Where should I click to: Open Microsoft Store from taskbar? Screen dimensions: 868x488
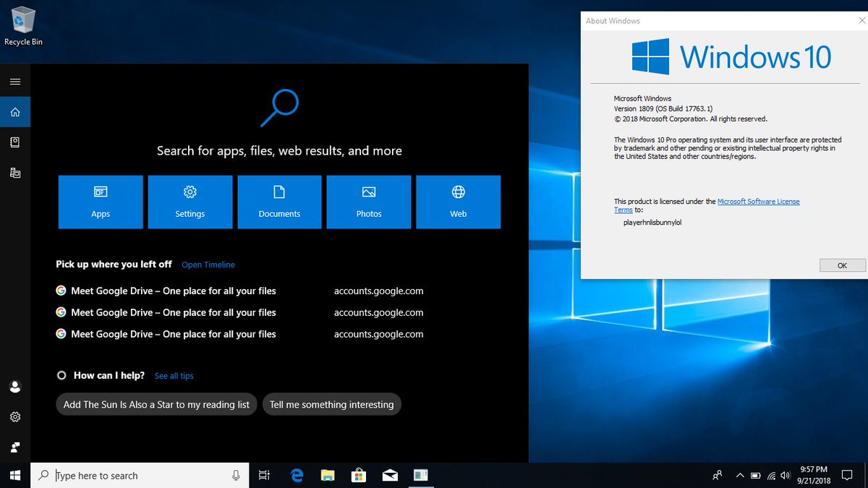click(359, 475)
